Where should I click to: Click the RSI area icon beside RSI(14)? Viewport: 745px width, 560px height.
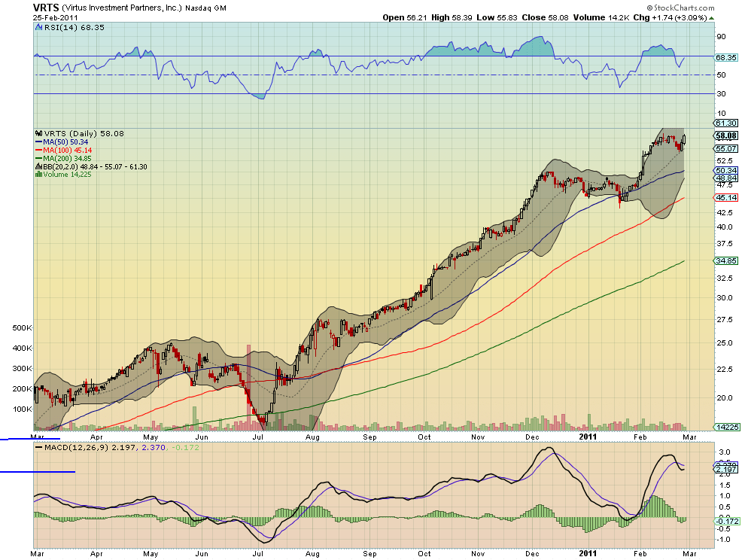39,28
